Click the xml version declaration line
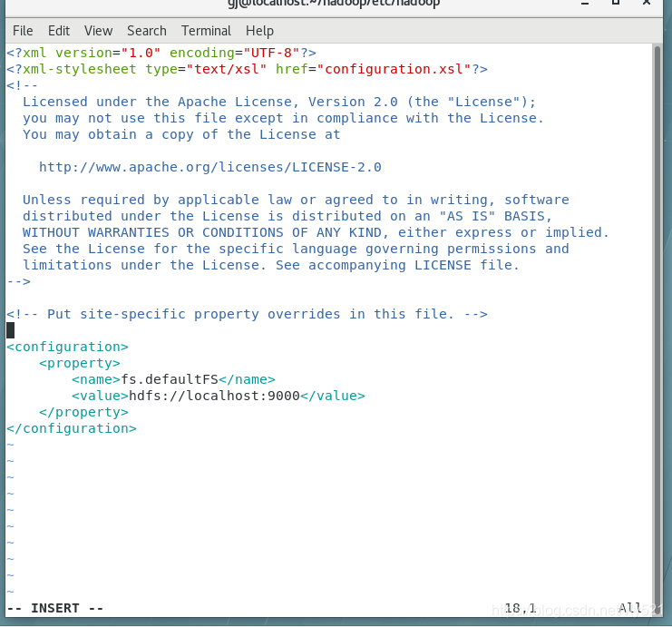 161,53
